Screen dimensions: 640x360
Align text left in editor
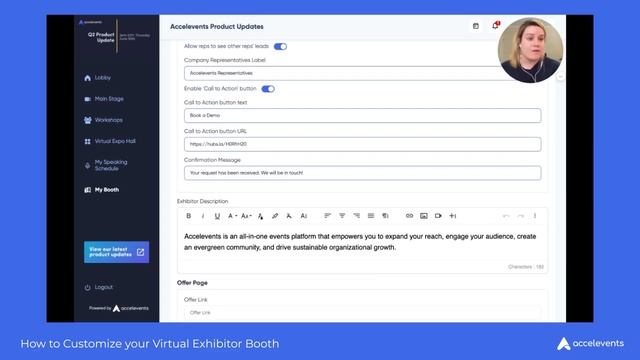pos(327,216)
